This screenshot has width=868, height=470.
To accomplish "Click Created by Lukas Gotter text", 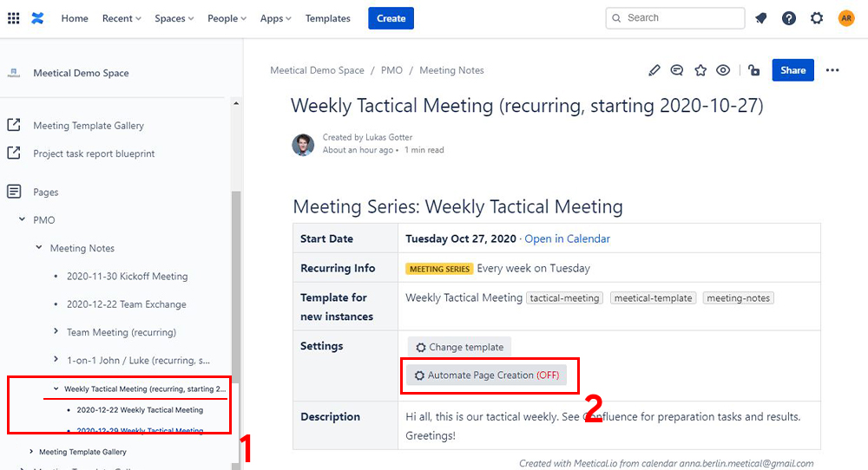I will point(367,137).
